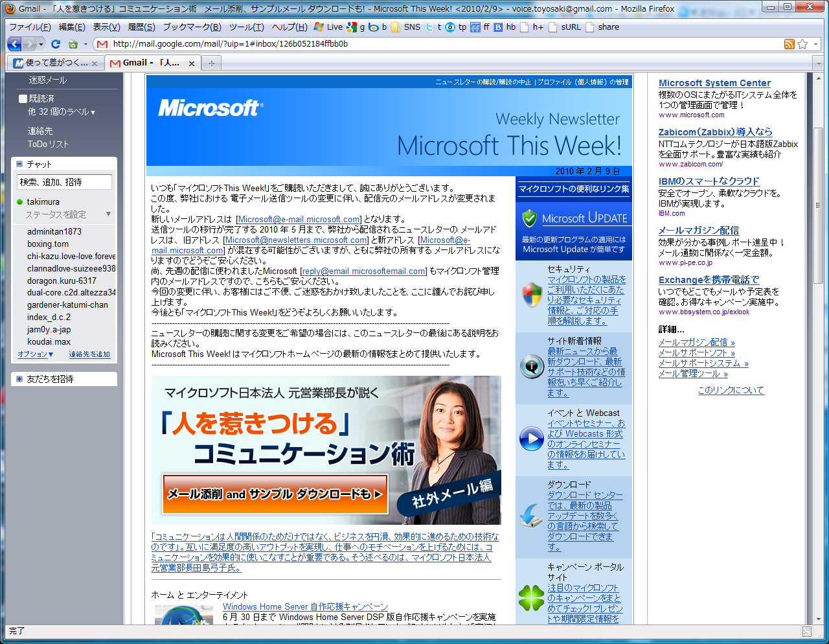Click the green clover campaign portal icon
The width and height of the screenshot is (829, 644).
[x=532, y=597]
